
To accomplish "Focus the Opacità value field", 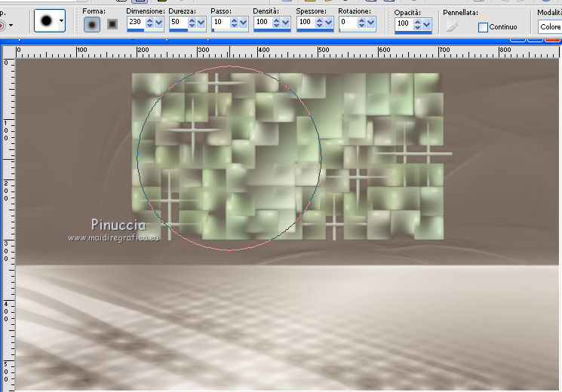I will pos(404,23).
